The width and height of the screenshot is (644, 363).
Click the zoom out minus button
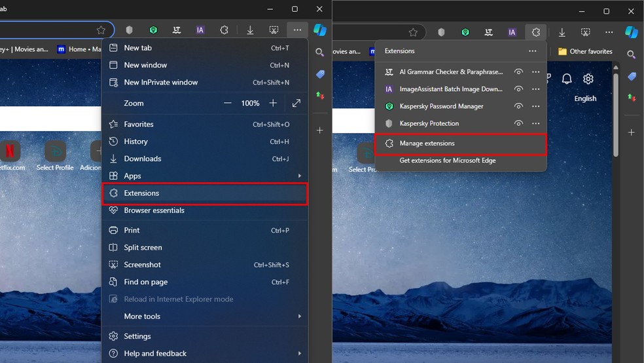click(228, 103)
